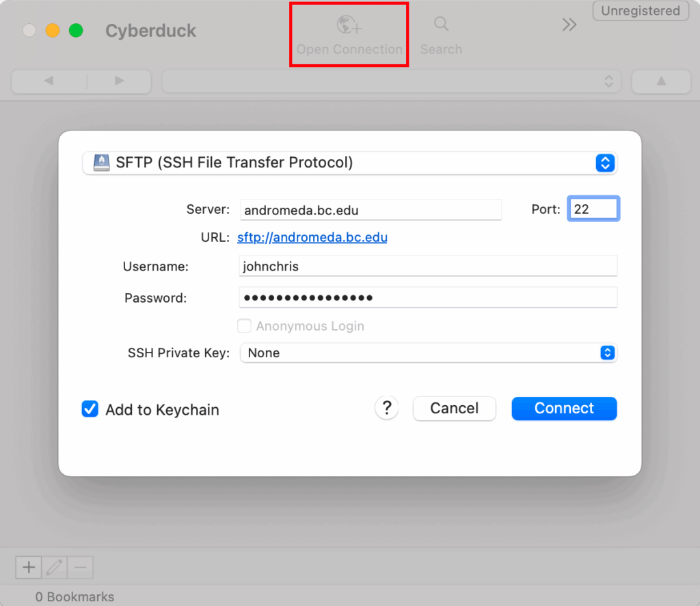This screenshot has height=606, width=700.
Task: Click the Connect button
Action: [564, 409]
